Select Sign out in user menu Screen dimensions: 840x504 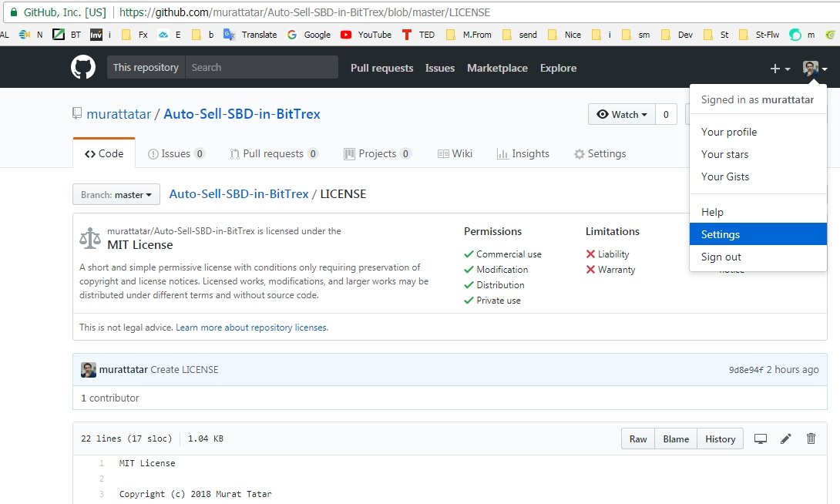758,257
